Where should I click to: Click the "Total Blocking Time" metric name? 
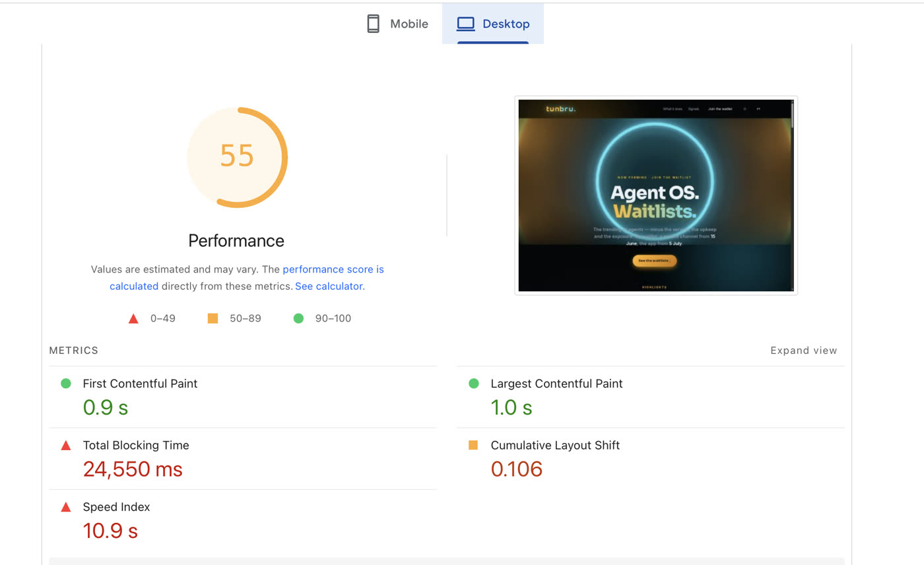(x=136, y=446)
